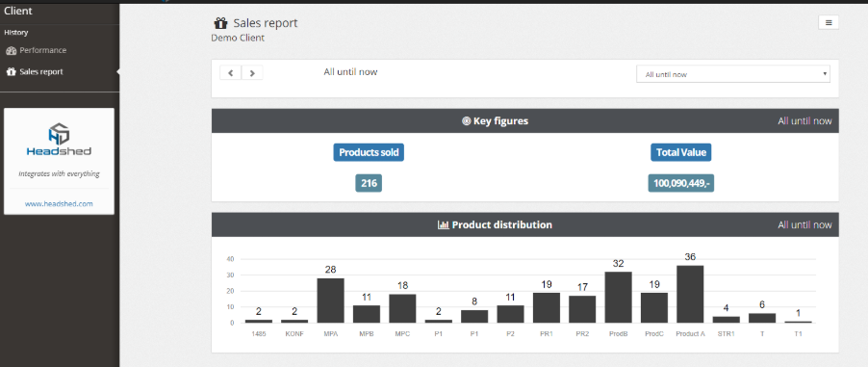Screen dimensions: 868x367
Task: Click the Total Value badge
Action: [681, 152]
